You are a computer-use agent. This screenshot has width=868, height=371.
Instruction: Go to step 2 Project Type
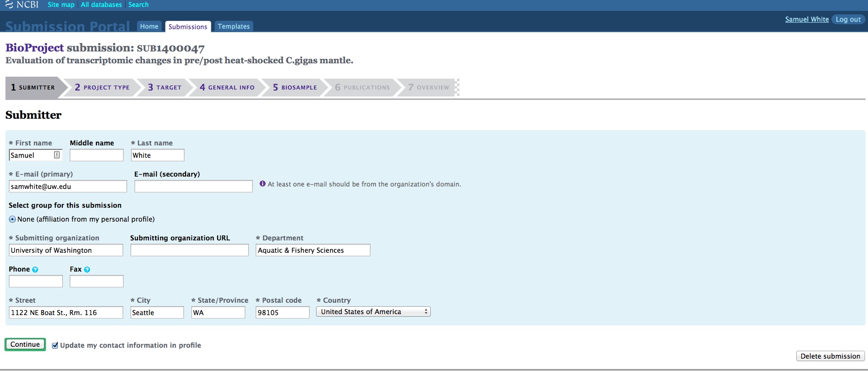point(102,88)
